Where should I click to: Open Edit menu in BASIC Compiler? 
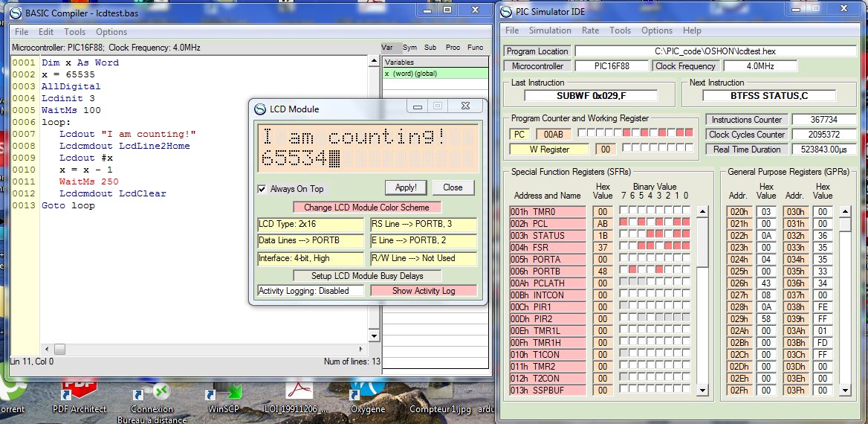pos(46,31)
